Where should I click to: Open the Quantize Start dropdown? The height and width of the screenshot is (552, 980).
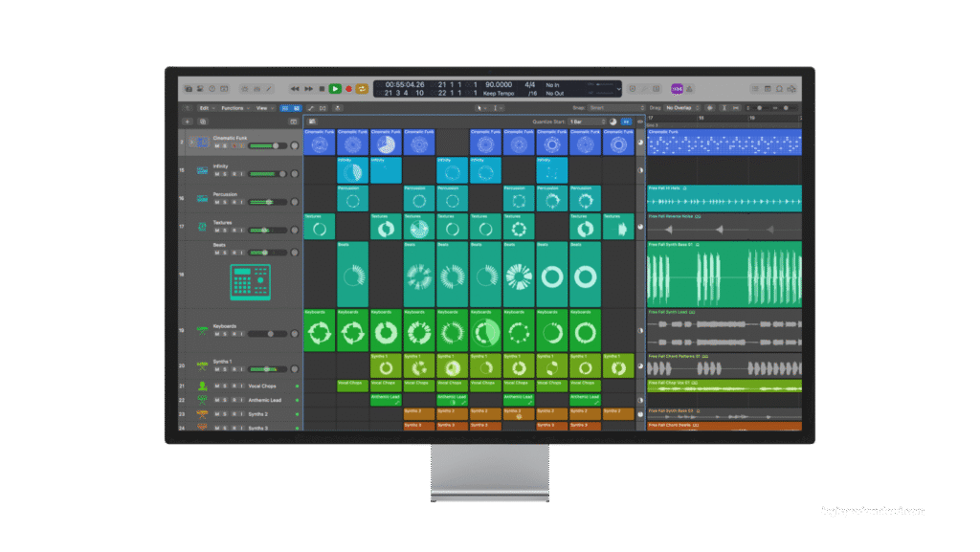pyautogui.click(x=586, y=121)
